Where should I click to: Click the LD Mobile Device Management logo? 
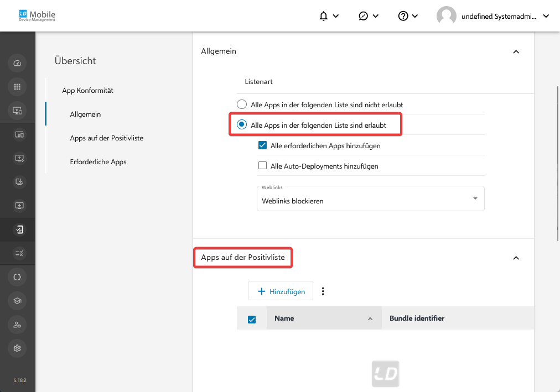(x=37, y=15)
